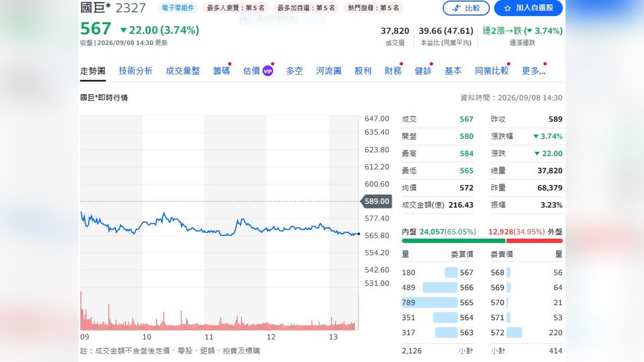
Task: Open the 籌碼 tab
Action: click(x=221, y=71)
